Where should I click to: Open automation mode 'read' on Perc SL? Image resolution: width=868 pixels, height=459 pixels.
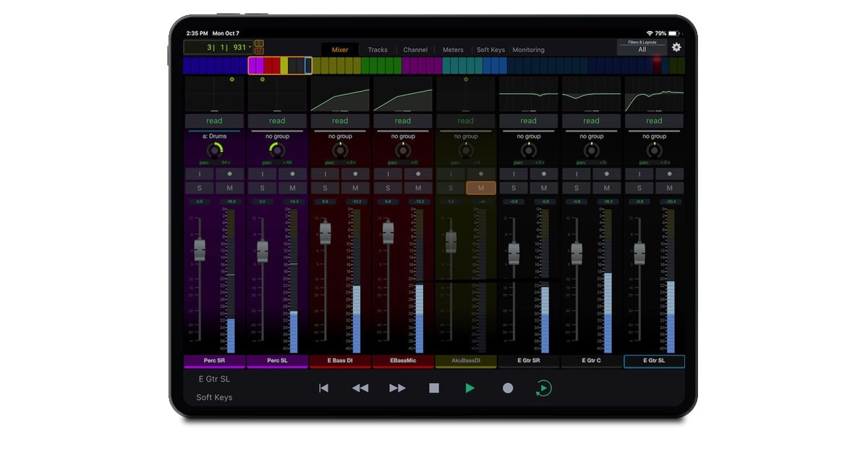(x=277, y=121)
